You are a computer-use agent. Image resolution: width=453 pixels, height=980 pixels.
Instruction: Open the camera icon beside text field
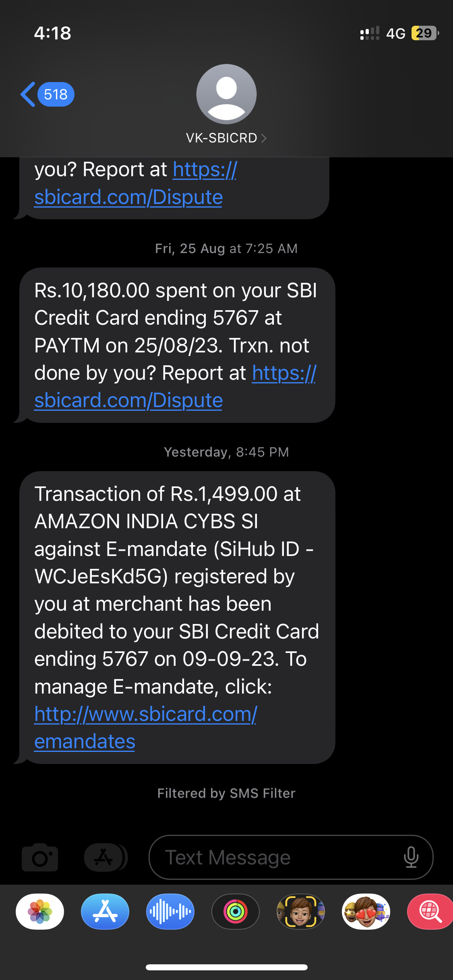[x=40, y=857]
